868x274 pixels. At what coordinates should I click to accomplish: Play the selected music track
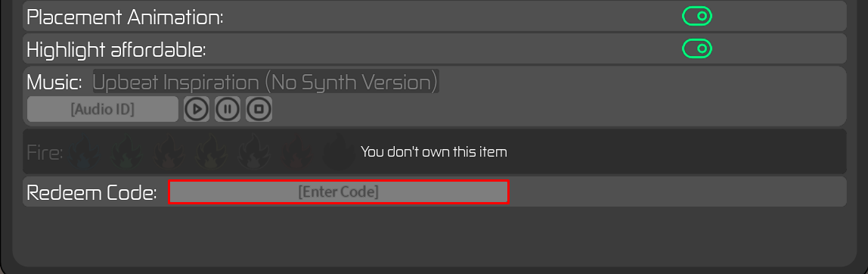click(x=197, y=109)
